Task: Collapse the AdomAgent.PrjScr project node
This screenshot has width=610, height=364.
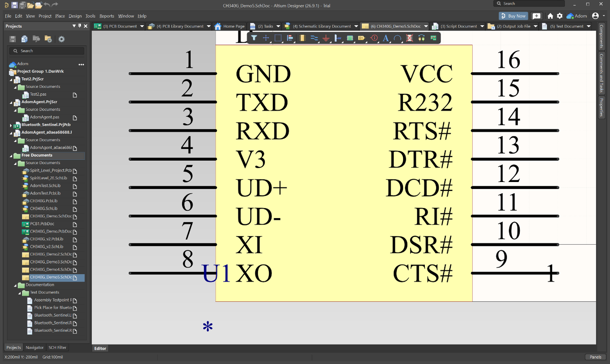Action: 11,102
